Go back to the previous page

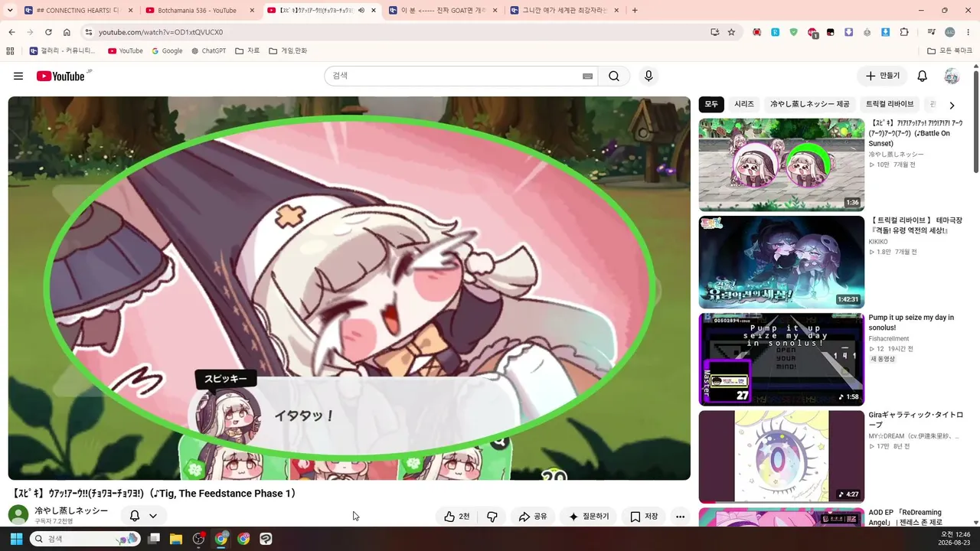point(11,32)
